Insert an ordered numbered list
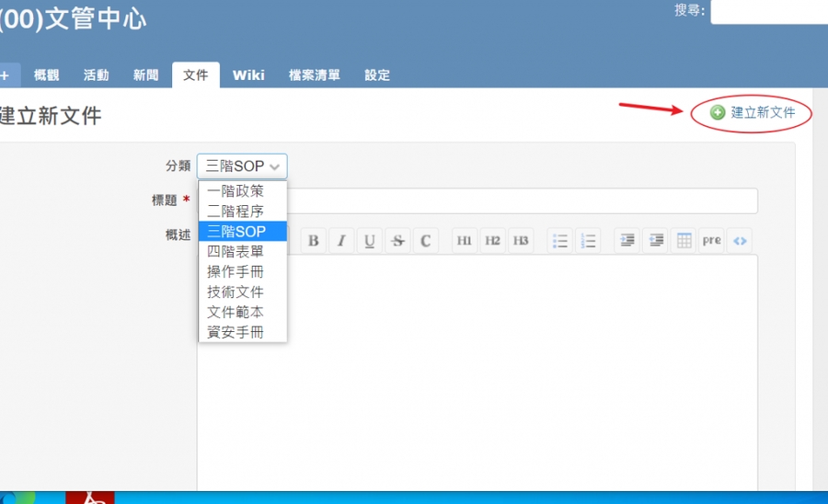 click(589, 241)
